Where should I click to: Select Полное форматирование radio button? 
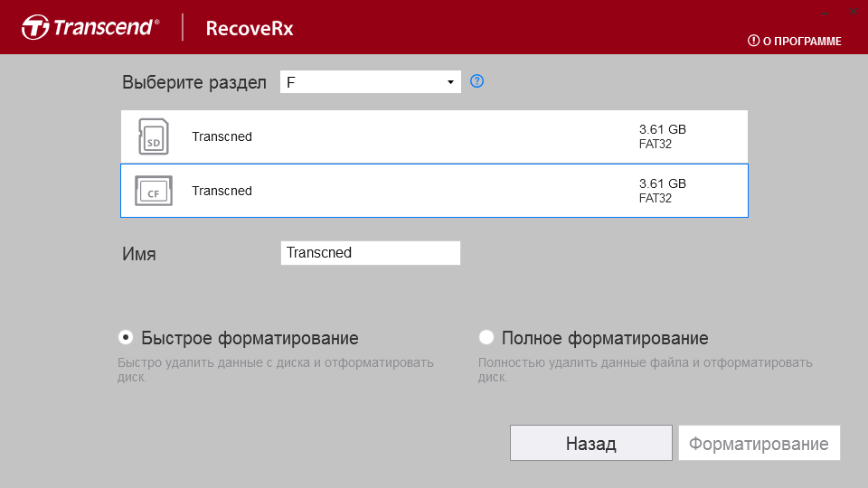[x=486, y=337]
